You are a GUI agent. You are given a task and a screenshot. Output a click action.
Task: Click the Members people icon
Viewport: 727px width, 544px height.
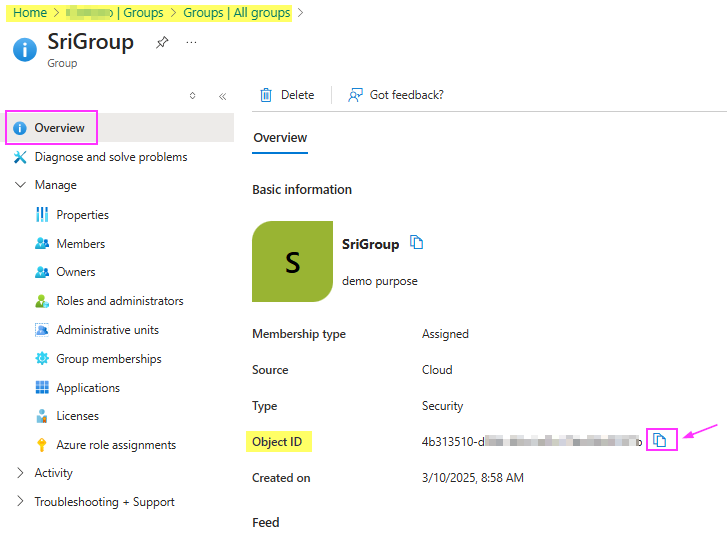[42, 243]
